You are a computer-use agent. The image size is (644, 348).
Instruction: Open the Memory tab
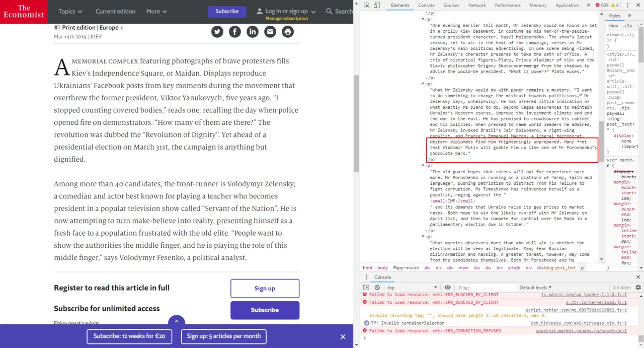pos(538,5)
